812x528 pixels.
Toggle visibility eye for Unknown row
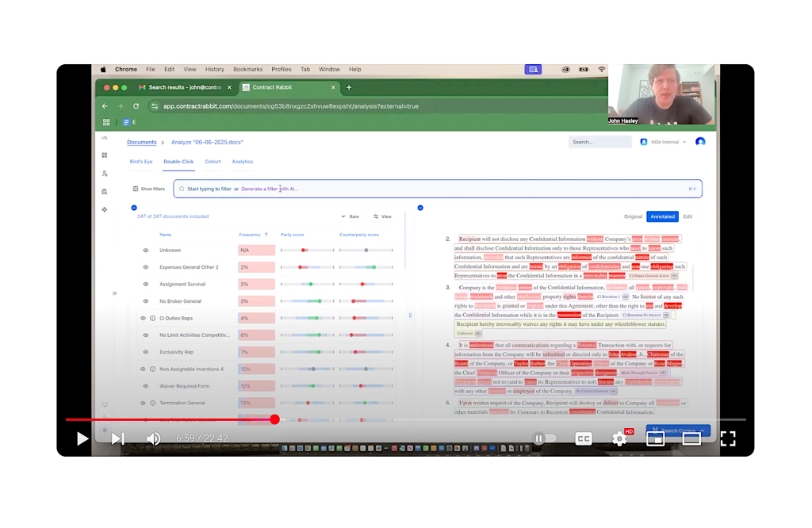tap(146, 250)
